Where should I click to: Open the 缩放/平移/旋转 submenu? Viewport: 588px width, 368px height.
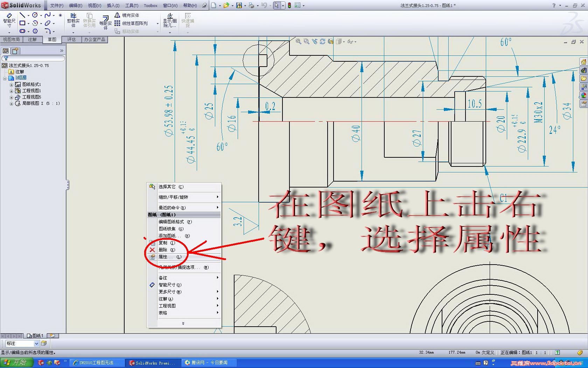point(184,197)
